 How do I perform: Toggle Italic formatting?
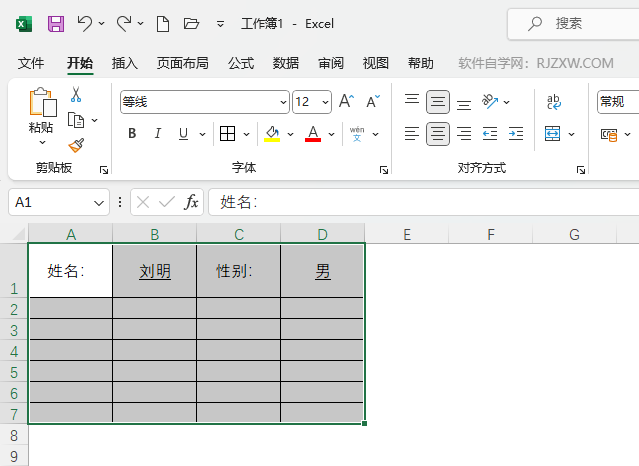(x=158, y=133)
